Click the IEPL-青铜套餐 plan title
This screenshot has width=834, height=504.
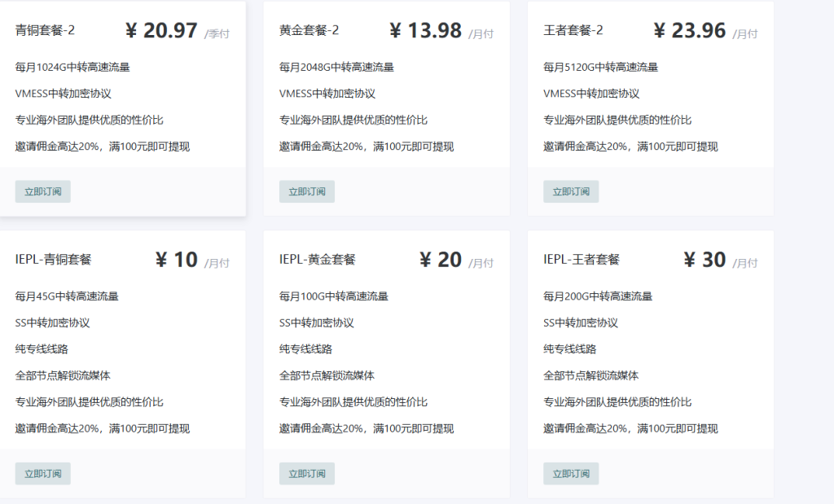pyautogui.click(x=53, y=260)
